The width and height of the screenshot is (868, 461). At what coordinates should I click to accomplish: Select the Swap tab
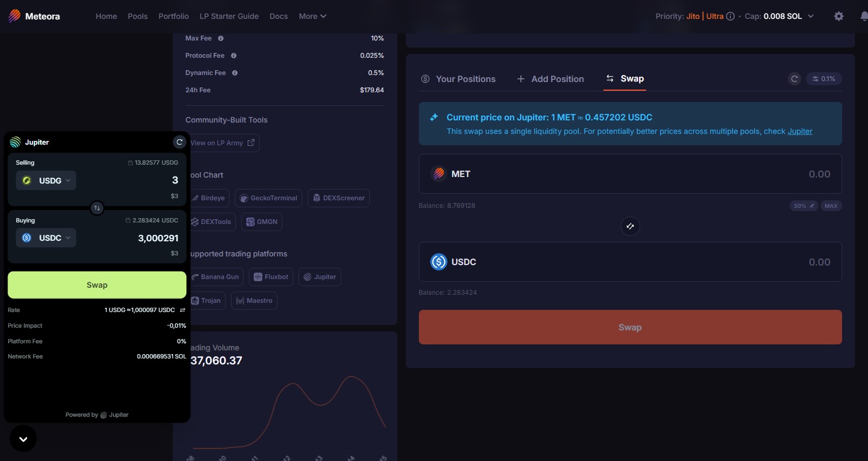625,79
